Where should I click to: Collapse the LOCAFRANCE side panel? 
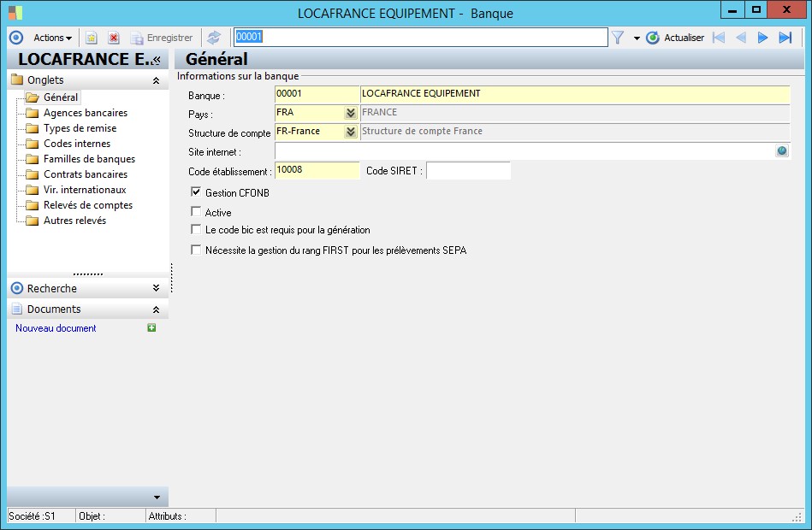(157, 60)
